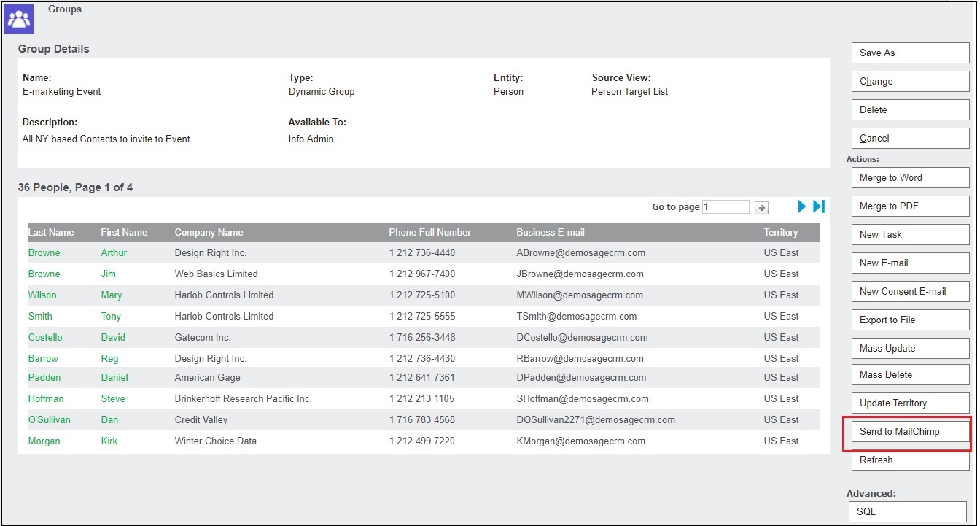980x526 pixels.
Task: Start Merge to PDF action
Action: [910, 206]
